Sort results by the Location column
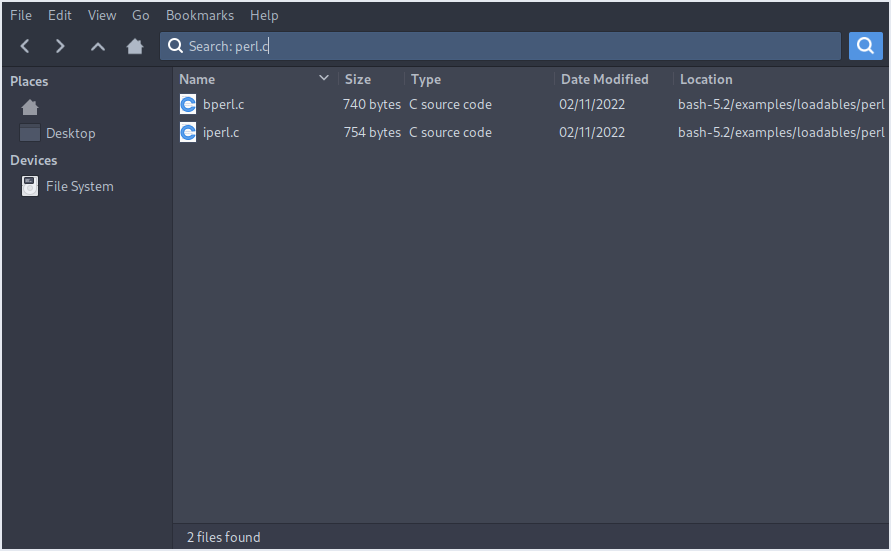Screen dimensions: 891x551 coord(706,80)
